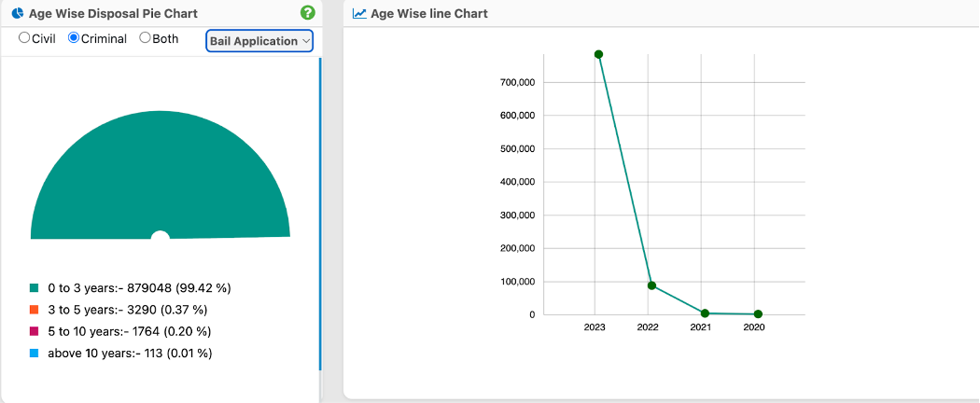The height and width of the screenshot is (403, 980).
Task: Click the 2020 data point on line chart
Action: click(x=758, y=314)
